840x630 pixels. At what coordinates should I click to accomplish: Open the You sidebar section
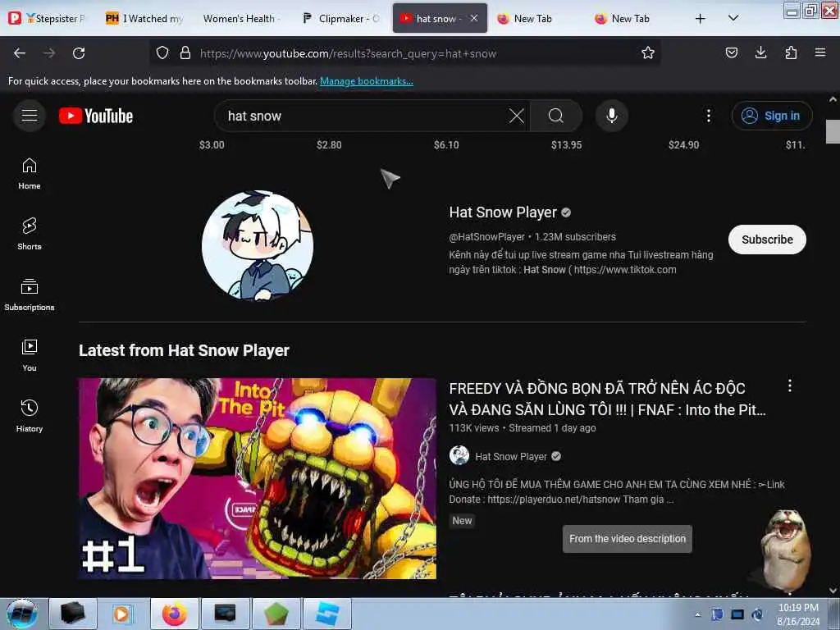[30, 356]
